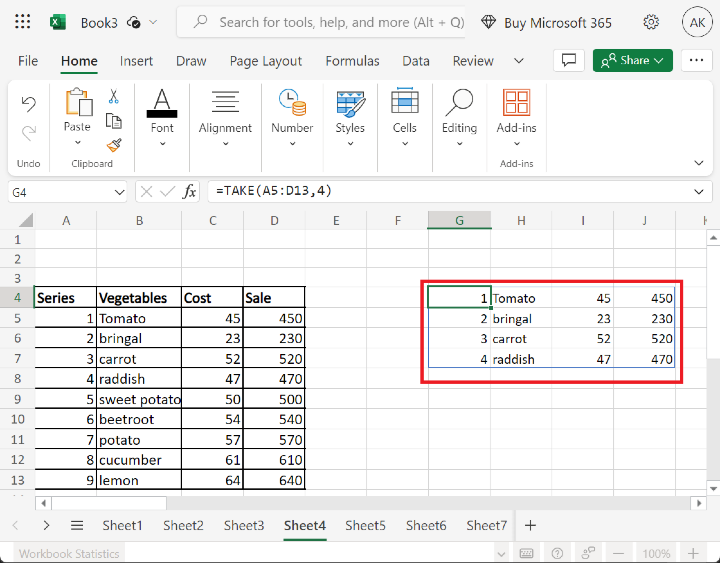
Task: Switch to the Draw tab
Action: click(191, 61)
